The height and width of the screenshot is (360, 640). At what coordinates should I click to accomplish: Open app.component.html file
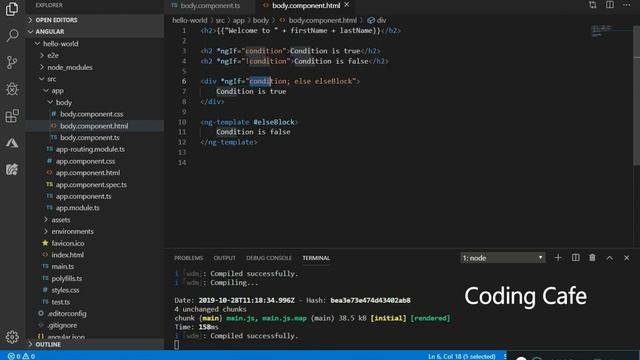[88, 173]
